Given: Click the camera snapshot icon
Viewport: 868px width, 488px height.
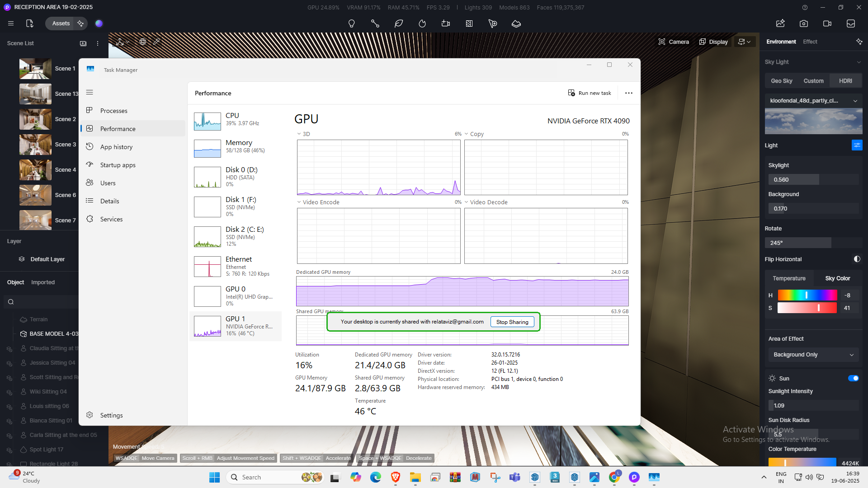Looking at the screenshot, I should click(x=804, y=23).
